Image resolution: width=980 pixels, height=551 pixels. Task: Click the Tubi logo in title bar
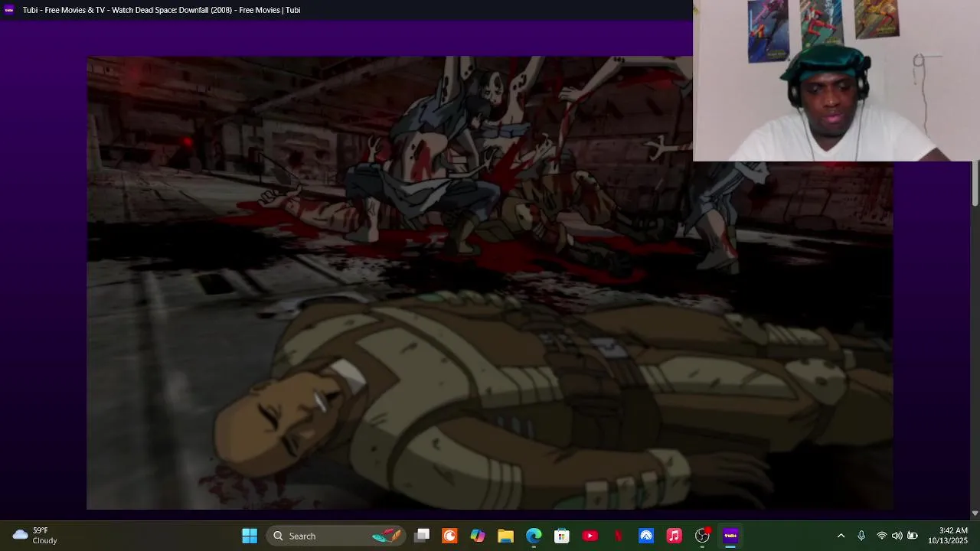pos(9,10)
